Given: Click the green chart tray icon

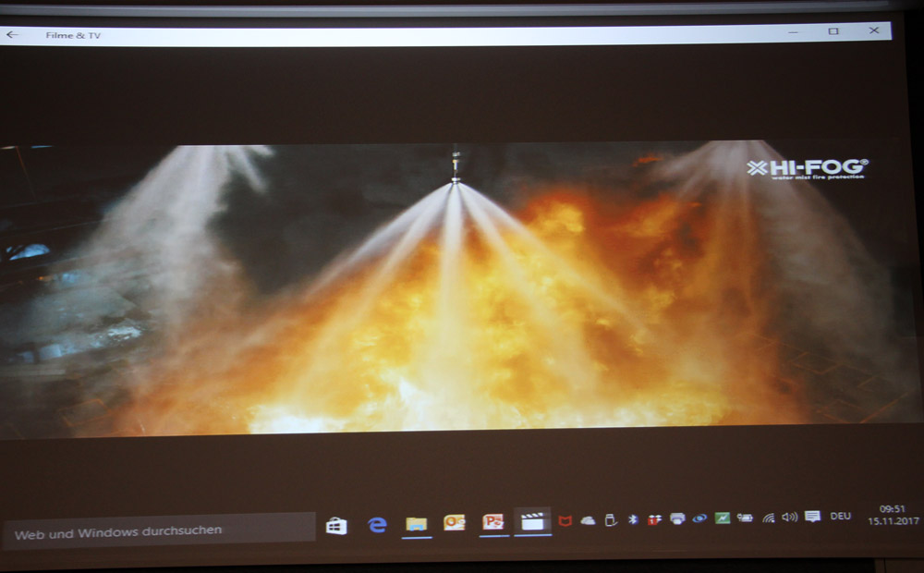Looking at the screenshot, I should (x=722, y=518).
